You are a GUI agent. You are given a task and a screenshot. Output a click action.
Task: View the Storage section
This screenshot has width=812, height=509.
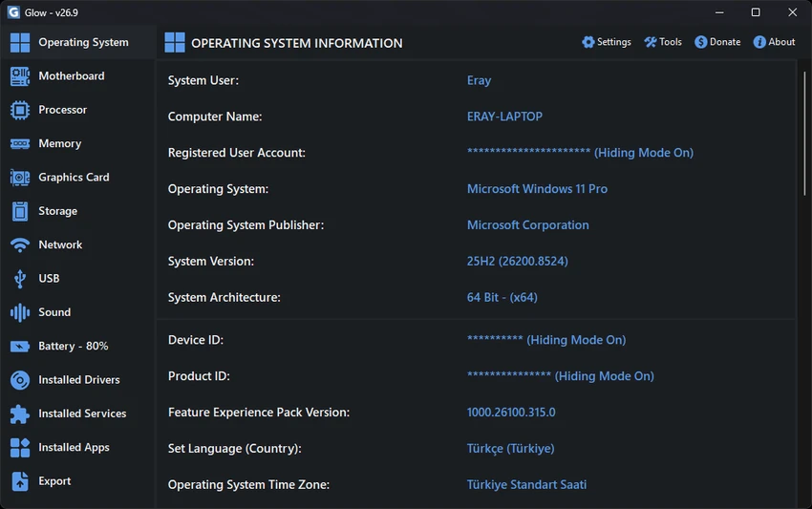click(x=77, y=211)
